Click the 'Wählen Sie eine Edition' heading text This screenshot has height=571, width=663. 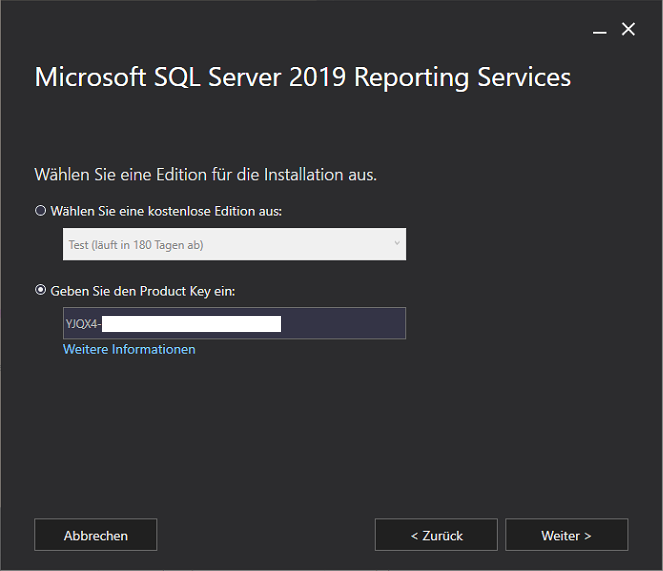205,174
